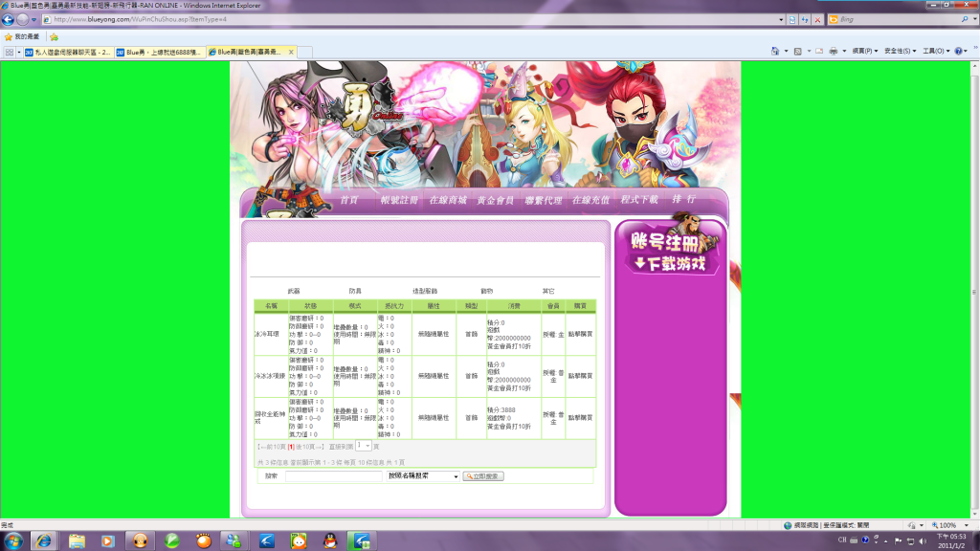The height and width of the screenshot is (551, 980).
Task: Click the IE back navigation arrow
Action: [x=9, y=19]
